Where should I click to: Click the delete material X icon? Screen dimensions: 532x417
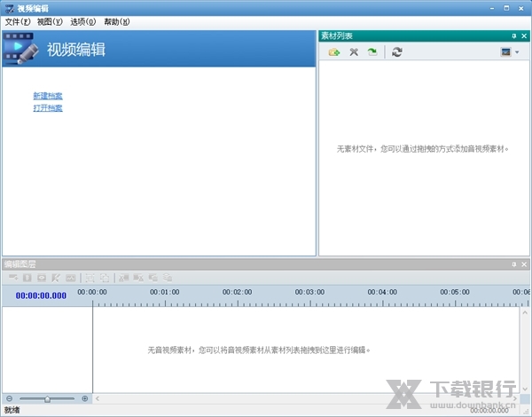click(354, 52)
